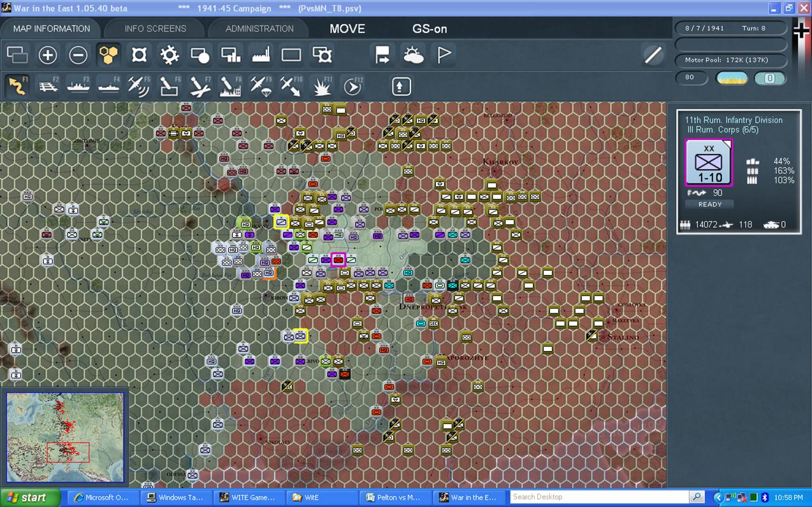Click the plain rectangle toolbar icon
The height and width of the screenshot is (507, 812).
pyautogui.click(x=291, y=55)
